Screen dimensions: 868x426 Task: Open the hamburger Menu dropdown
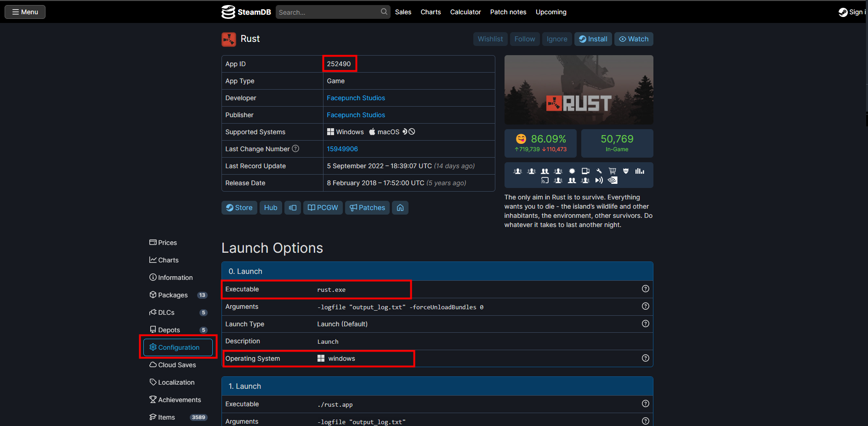pos(25,12)
